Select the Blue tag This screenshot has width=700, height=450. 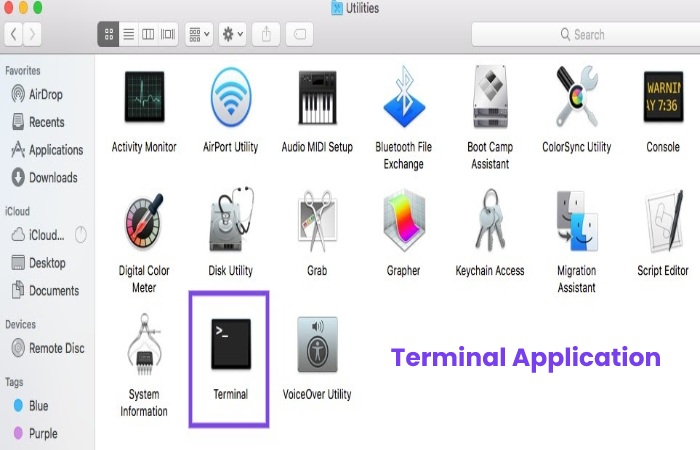(x=31, y=405)
